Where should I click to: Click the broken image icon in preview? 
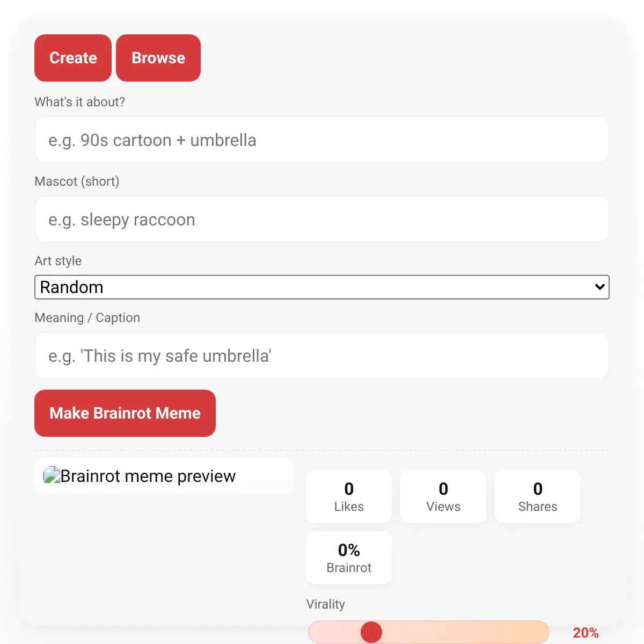click(x=52, y=475)
